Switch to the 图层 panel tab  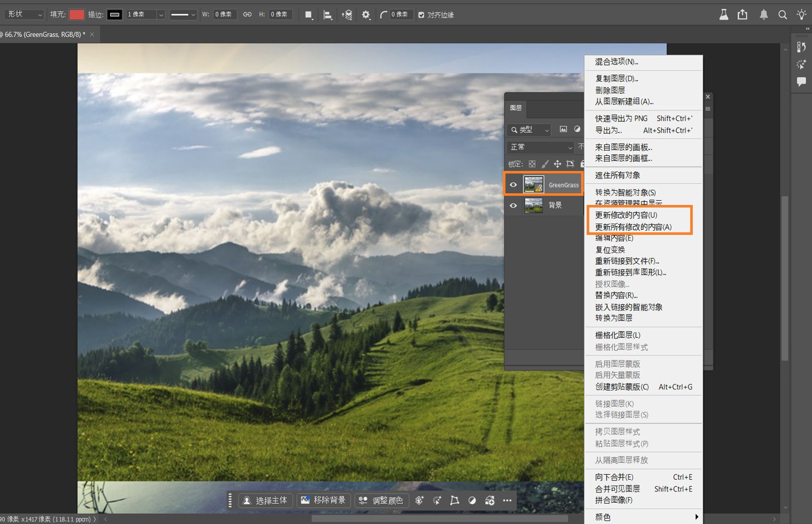click(x=516, y=108)
